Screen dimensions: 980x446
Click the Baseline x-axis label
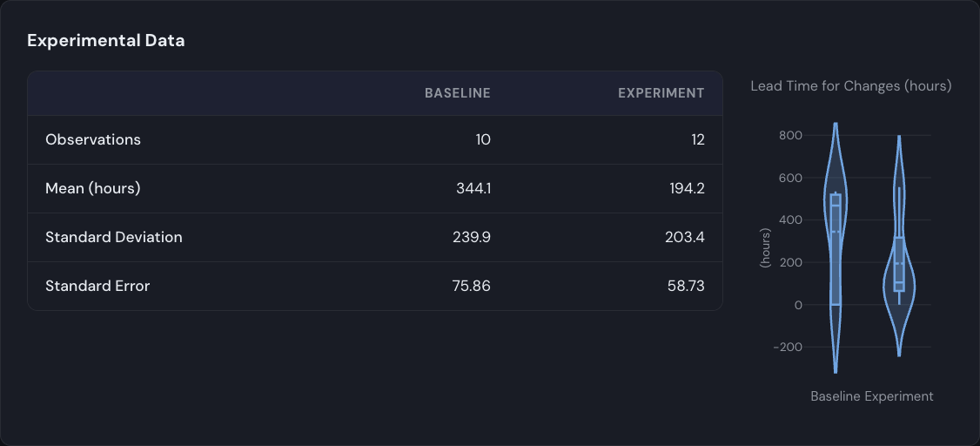(836, 396)
